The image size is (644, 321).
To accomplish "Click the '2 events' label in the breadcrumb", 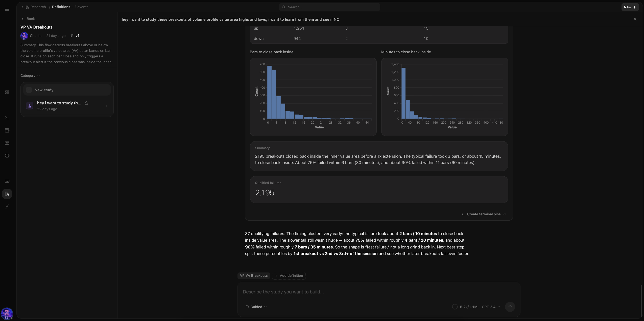I will [x=81, y=7].
